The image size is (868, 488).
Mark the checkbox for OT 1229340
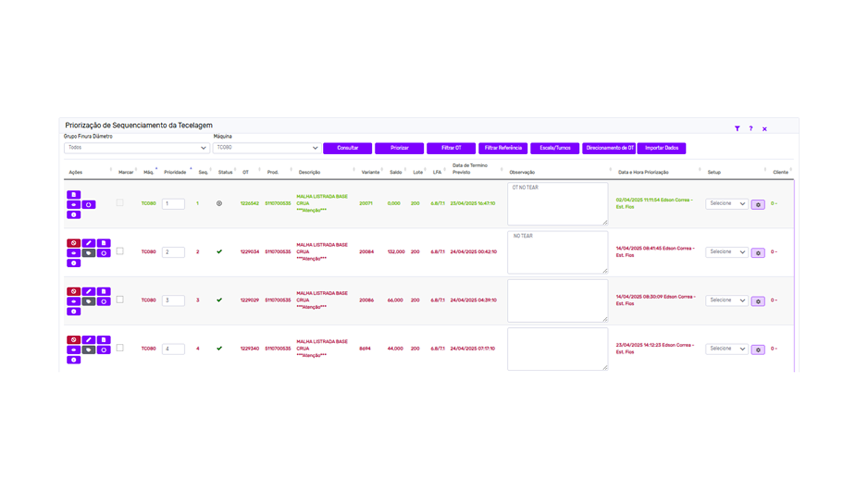[x=119, y=348]
